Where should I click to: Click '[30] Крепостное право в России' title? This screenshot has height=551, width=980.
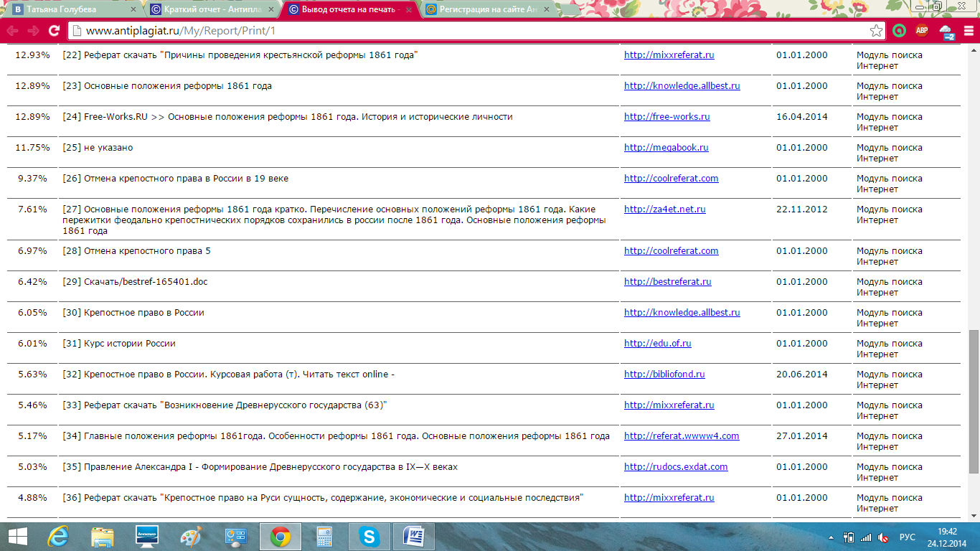click(133, 313)
